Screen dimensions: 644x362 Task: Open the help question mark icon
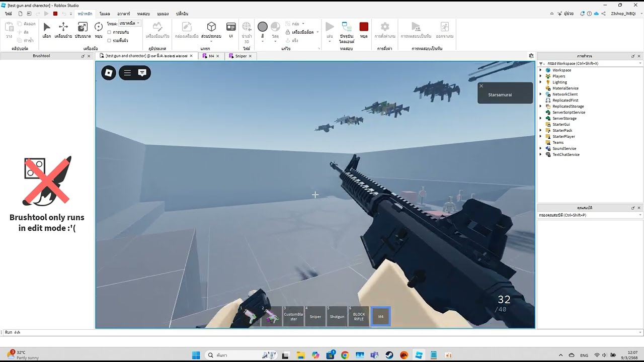pyautogui.click(x=589, y=14)
